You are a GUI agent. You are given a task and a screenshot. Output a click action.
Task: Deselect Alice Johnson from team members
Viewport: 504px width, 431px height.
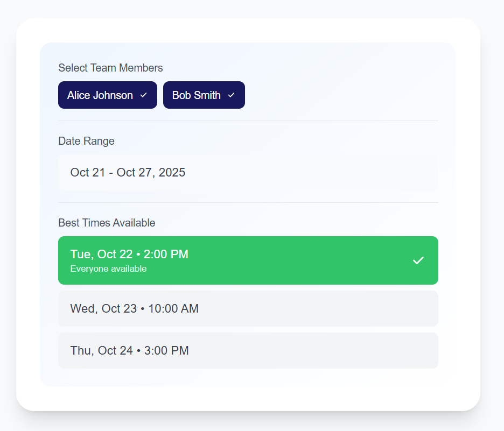(107, 95)
